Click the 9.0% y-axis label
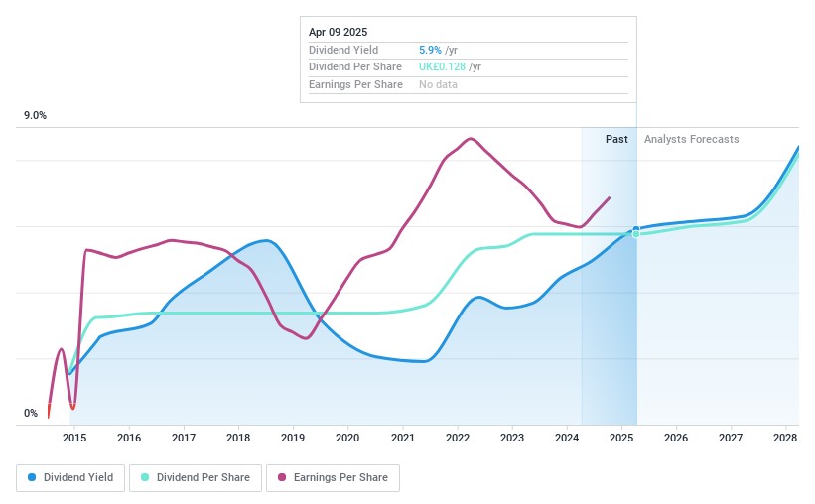 pos(36,116)
